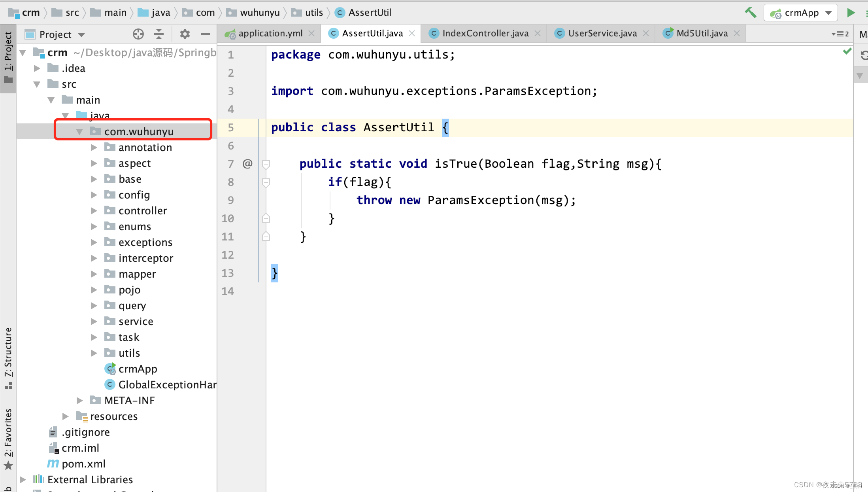868x492 pixels.
Task: Open Project panel settings gear
Action: (185, 34)
